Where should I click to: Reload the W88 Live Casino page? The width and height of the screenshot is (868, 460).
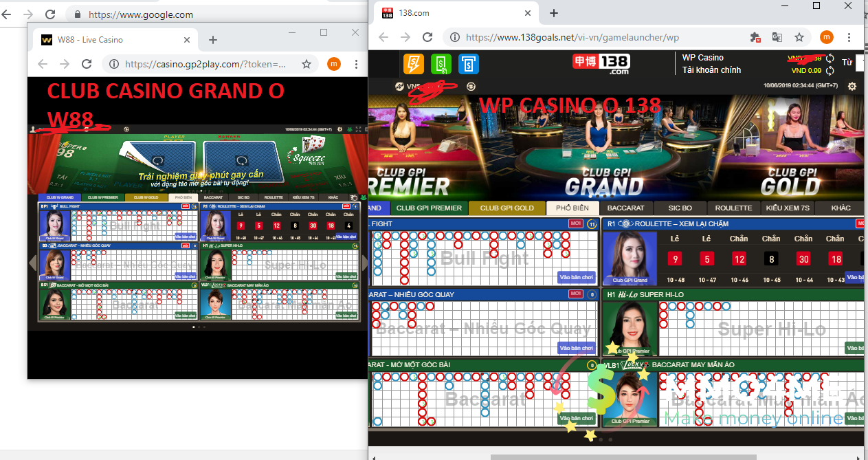(87, 64)
